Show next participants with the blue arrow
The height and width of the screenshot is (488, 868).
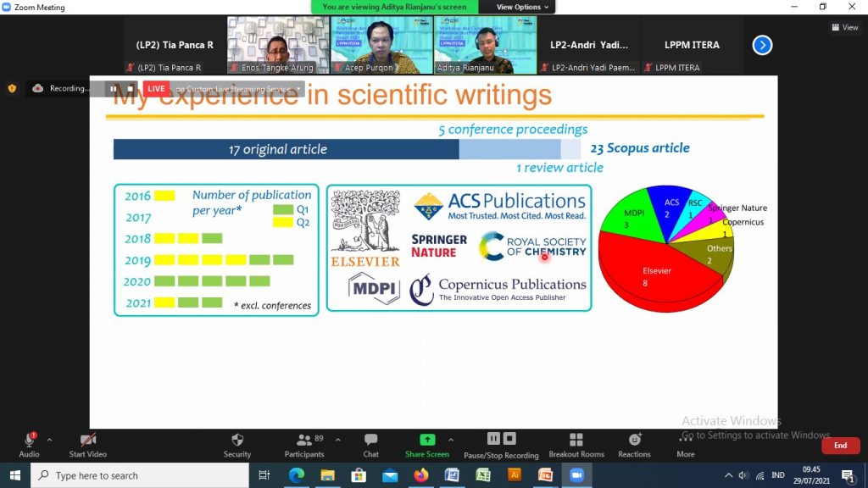762,45
